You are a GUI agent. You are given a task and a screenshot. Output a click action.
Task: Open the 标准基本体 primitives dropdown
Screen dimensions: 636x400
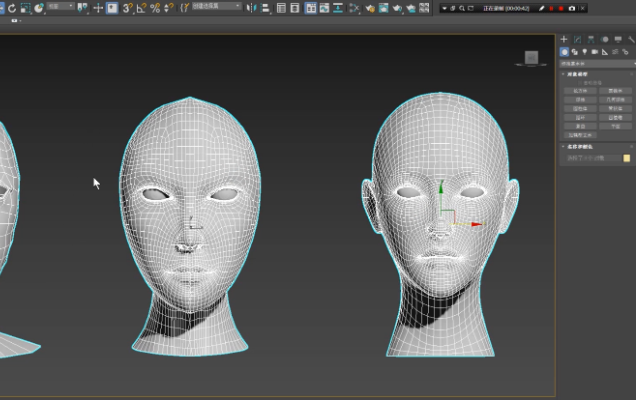pyautogui.click(x=596, y=62)
